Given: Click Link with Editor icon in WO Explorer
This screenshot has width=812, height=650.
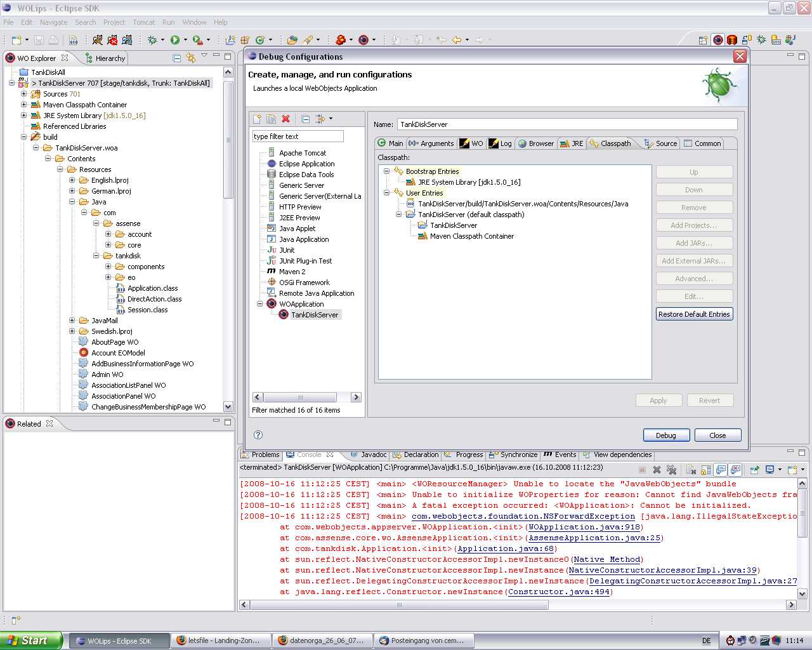Looking at the screenshot, I should coord(191,58).
